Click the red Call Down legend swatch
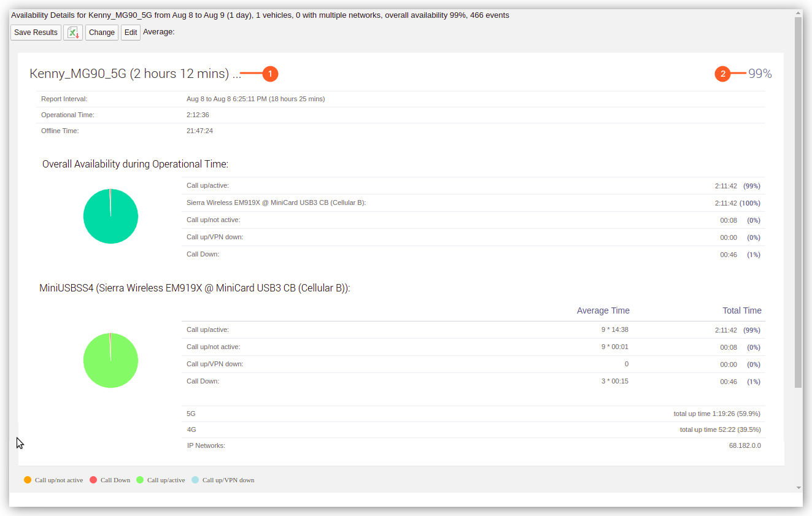 tap(93, 480)
